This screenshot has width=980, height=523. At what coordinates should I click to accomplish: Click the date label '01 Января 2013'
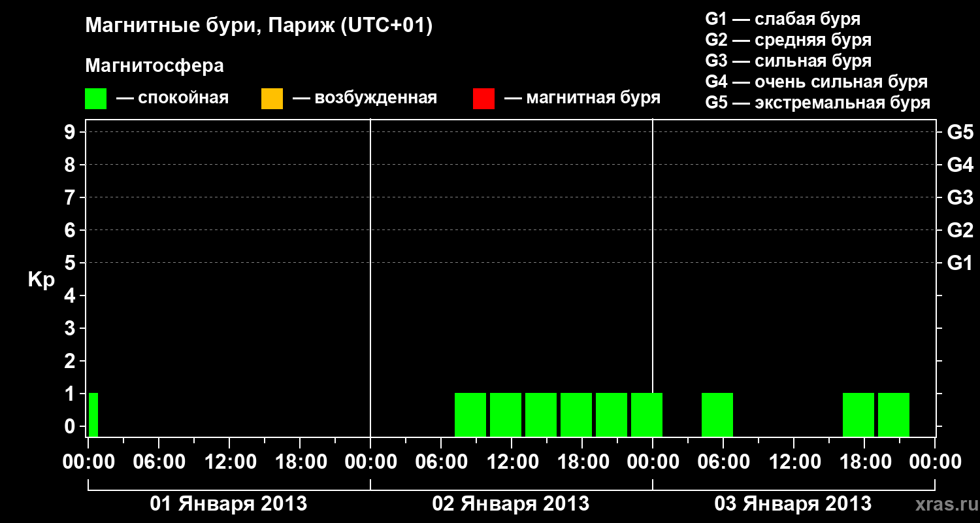229,503
